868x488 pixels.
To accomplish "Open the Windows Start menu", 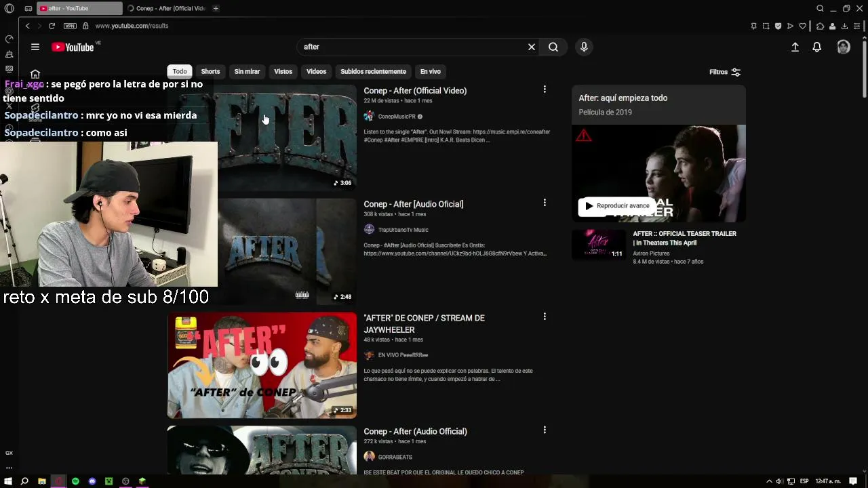I will (x=8, y=481).
